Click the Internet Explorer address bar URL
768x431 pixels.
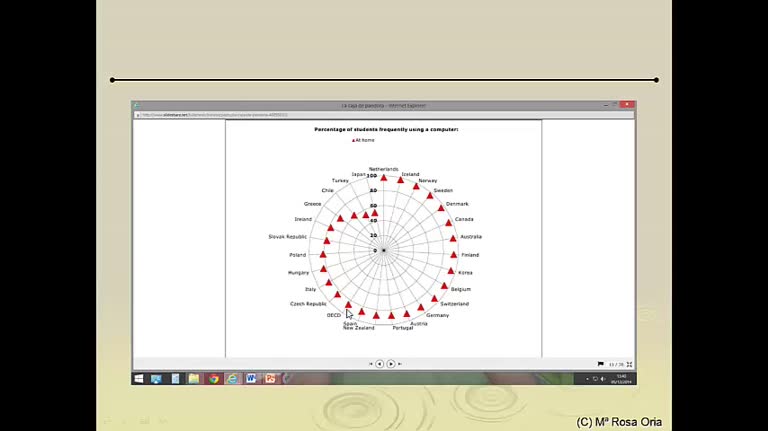tap(215, 115)
